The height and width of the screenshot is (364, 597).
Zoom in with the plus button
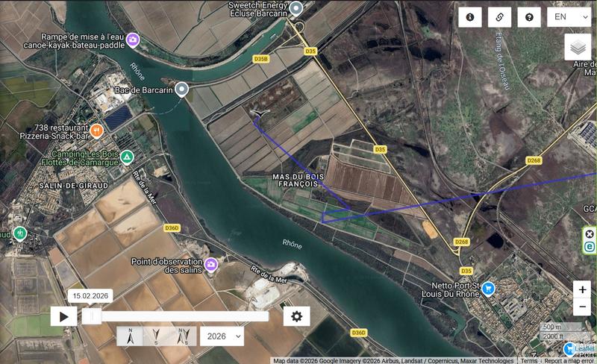tap(582, 289)
